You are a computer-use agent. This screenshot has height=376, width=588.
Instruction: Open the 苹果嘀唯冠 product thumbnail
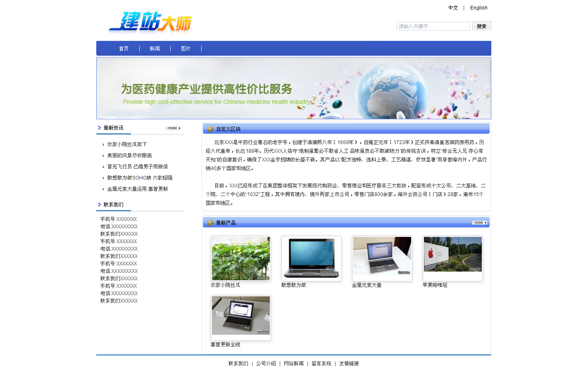(x=453, y=259)
